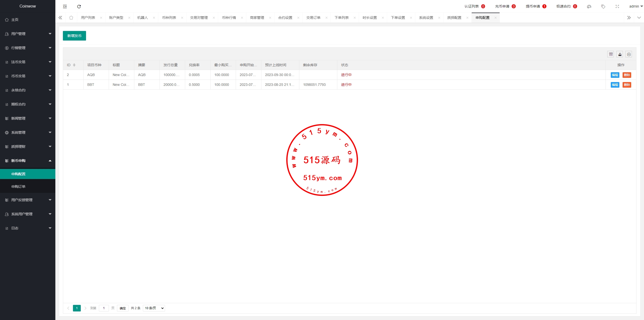Click the page number jump input field

pyautogui.click(x=104, y=308)
